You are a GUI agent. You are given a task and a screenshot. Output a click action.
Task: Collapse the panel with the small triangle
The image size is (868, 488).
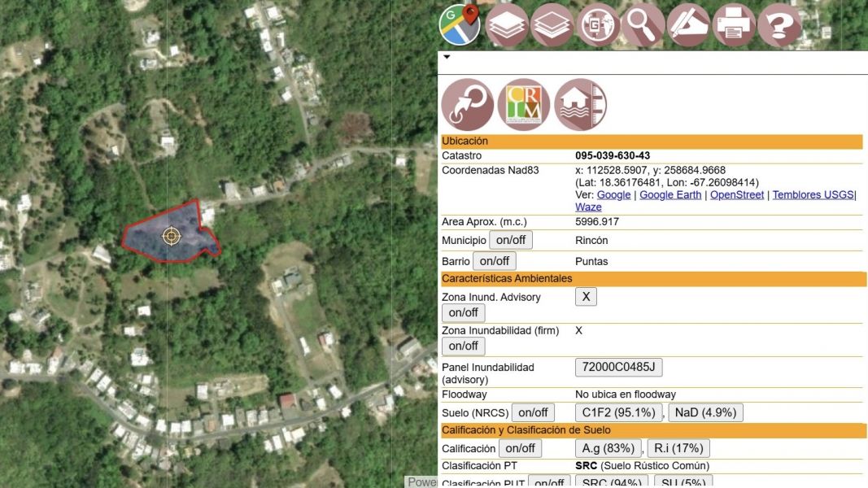(x=447, y=56)
